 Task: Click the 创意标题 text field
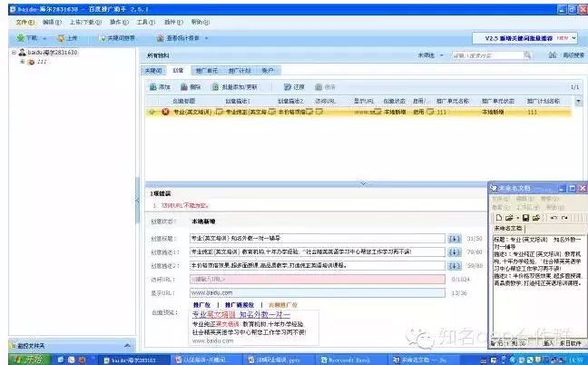(318, 239)
